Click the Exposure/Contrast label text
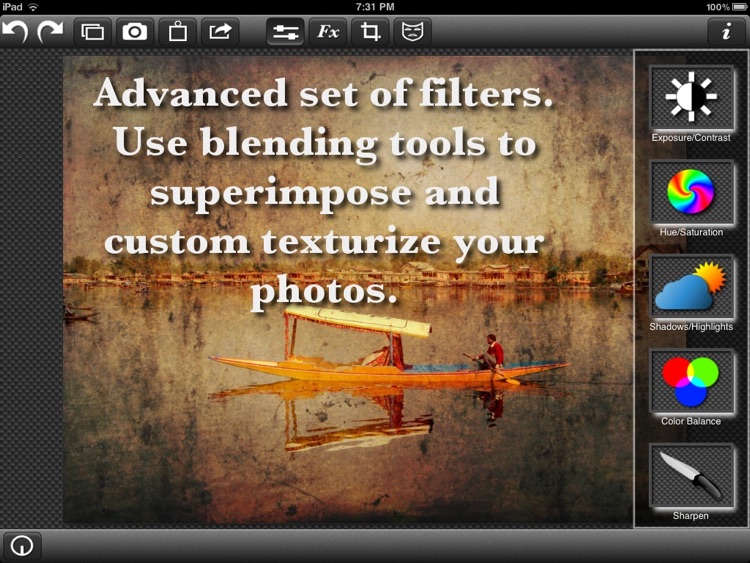This screenshot has width=750, height=563. pyautogui.click(x=691, y=138)
